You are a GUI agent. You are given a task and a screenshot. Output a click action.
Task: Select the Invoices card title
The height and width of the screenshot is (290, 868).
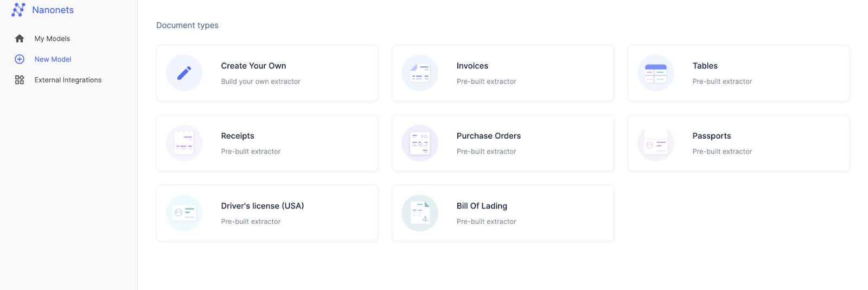[472, 66]
